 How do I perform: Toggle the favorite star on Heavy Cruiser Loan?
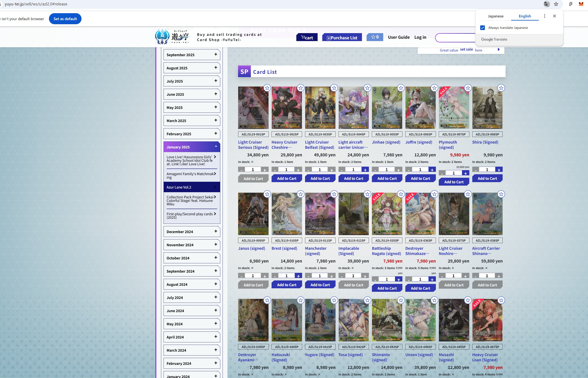501,300
